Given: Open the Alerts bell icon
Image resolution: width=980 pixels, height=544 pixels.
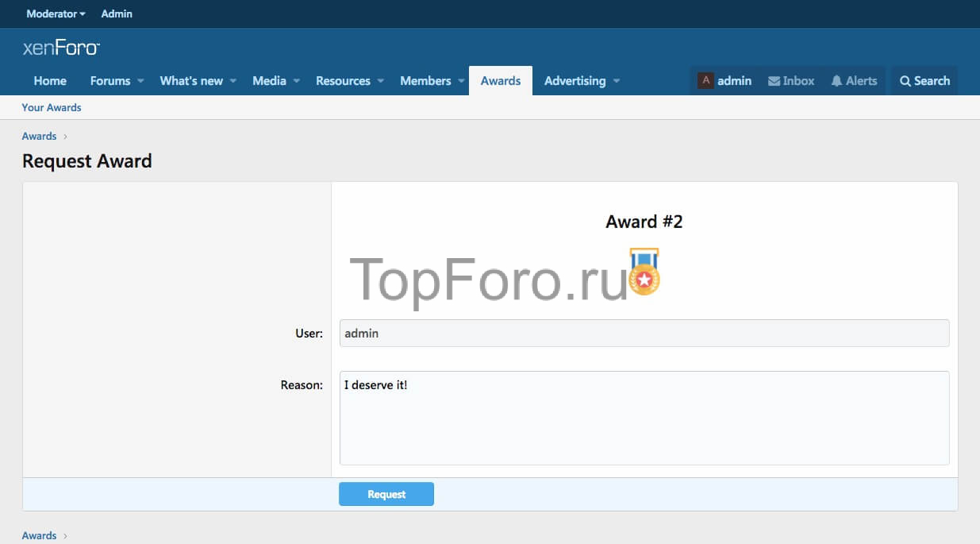Looking at the screenshot, I should coord(836,81).
